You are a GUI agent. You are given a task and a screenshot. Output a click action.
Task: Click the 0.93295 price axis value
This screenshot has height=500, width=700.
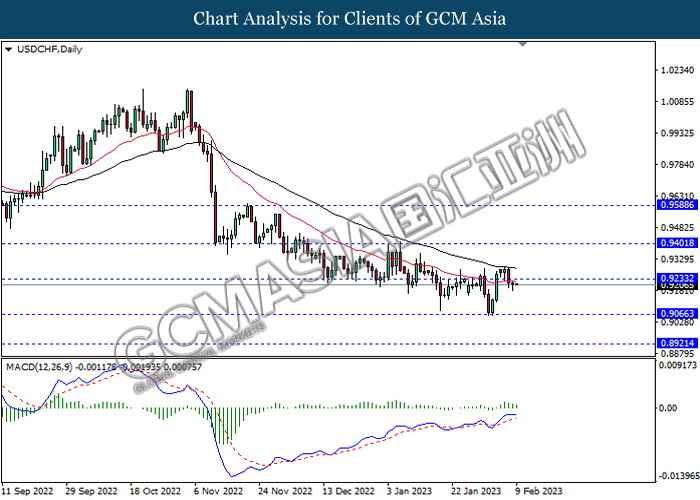coord(677,259)
